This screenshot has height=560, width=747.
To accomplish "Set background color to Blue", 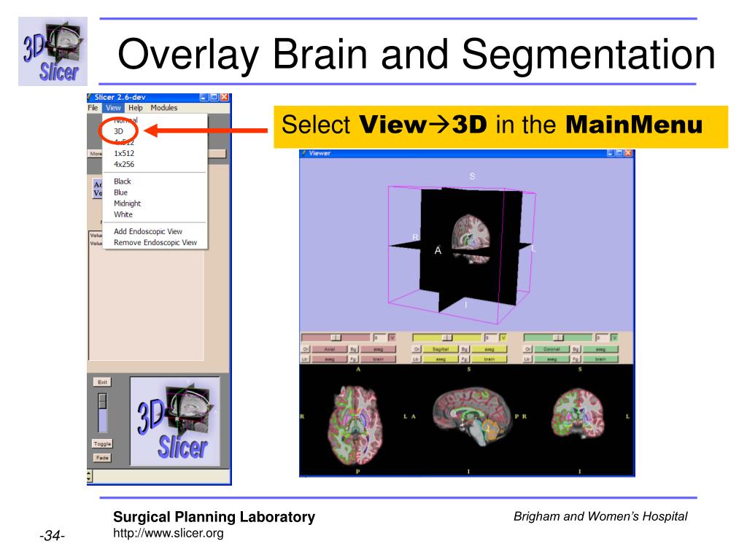I will 120,192.
